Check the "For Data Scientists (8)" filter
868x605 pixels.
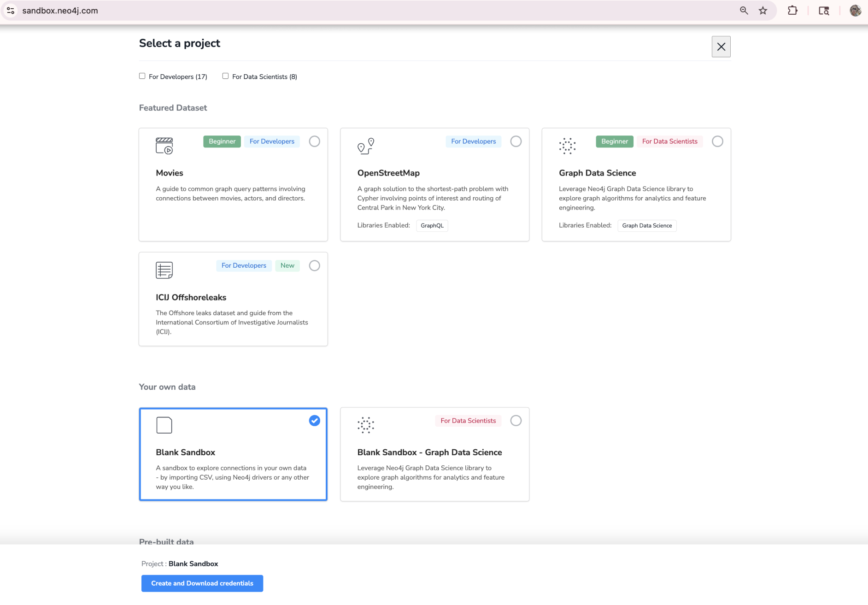point(225,76)
